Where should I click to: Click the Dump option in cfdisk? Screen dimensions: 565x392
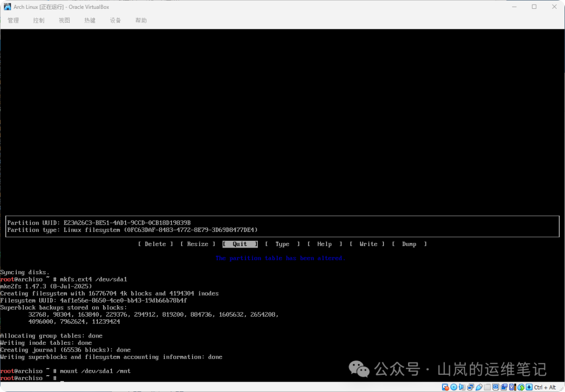409,244
